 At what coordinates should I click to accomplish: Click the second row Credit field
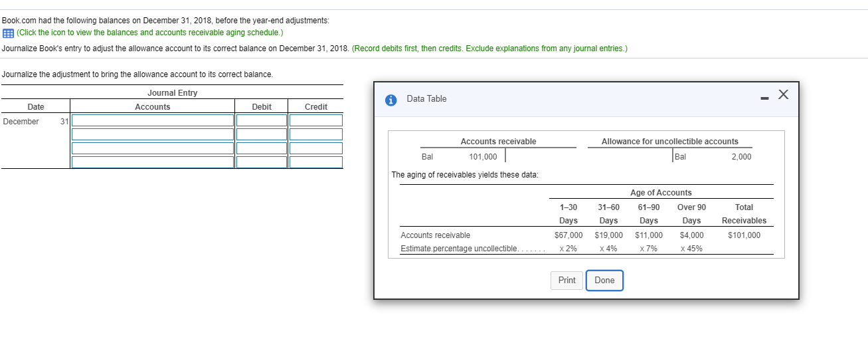315,134
